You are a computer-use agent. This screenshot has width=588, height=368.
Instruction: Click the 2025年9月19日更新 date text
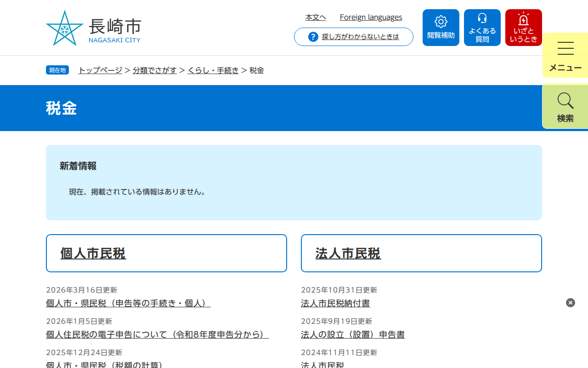coord(337,321)
